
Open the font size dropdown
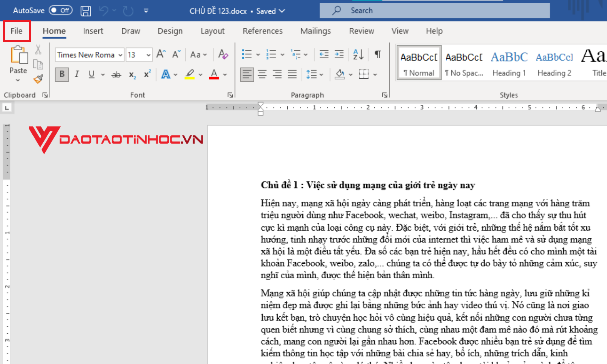(148, 54)
